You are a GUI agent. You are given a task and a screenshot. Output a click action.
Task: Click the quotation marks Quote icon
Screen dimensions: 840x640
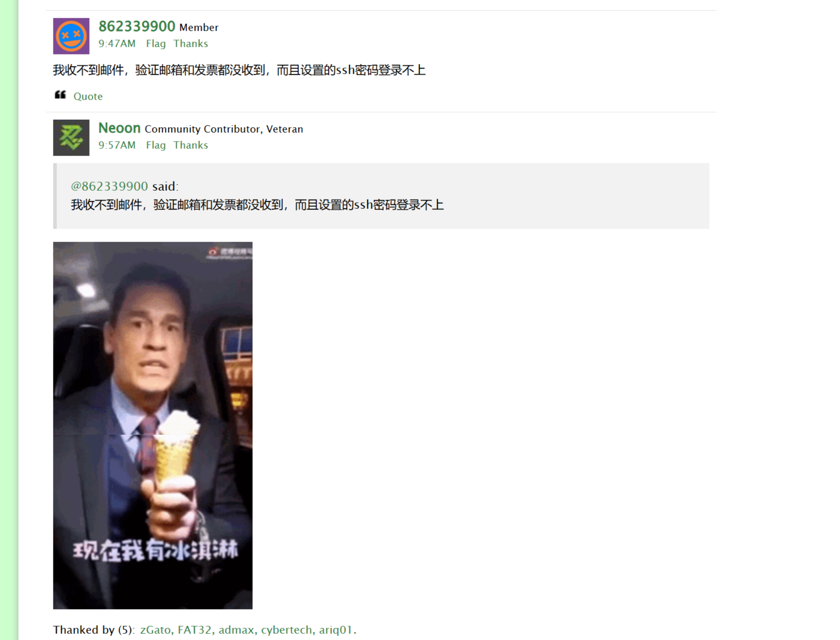pyautogui.click(x=60, y=95)
